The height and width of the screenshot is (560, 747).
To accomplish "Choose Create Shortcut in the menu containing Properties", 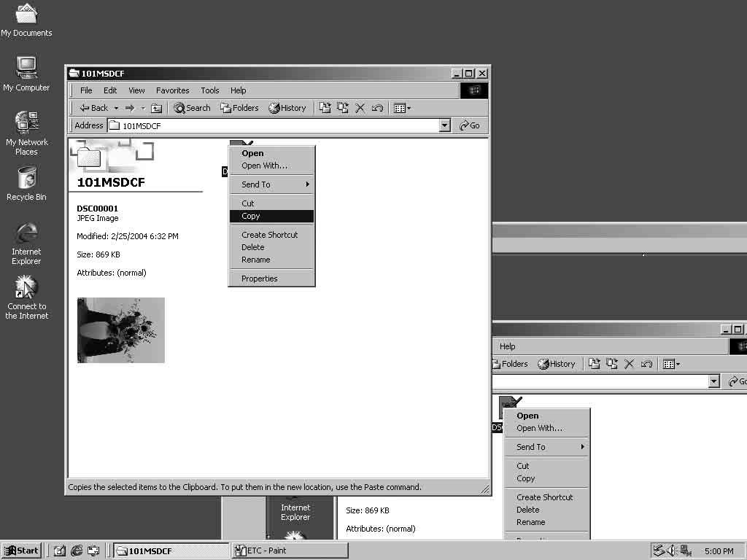I will pyautogui.click(x=271, y=235).
